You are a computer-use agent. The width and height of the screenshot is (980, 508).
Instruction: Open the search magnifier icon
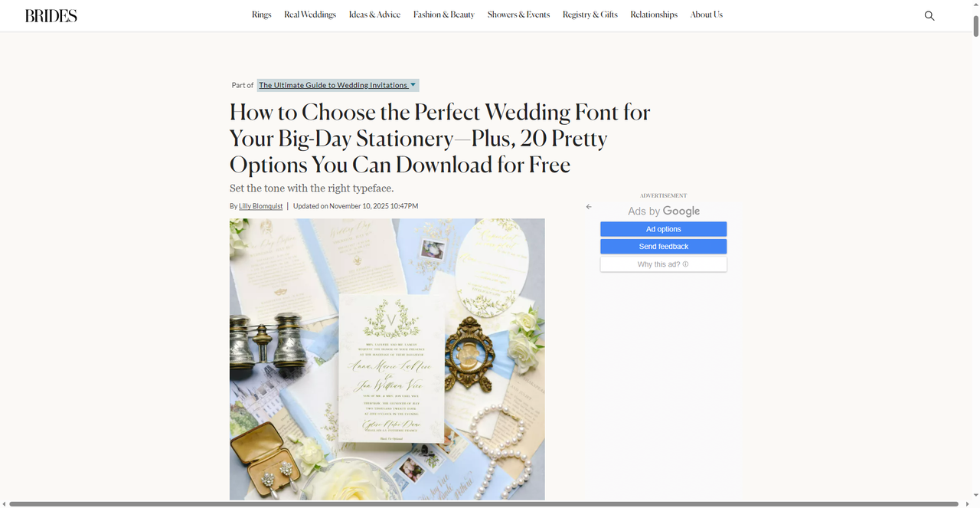point(929,15)
